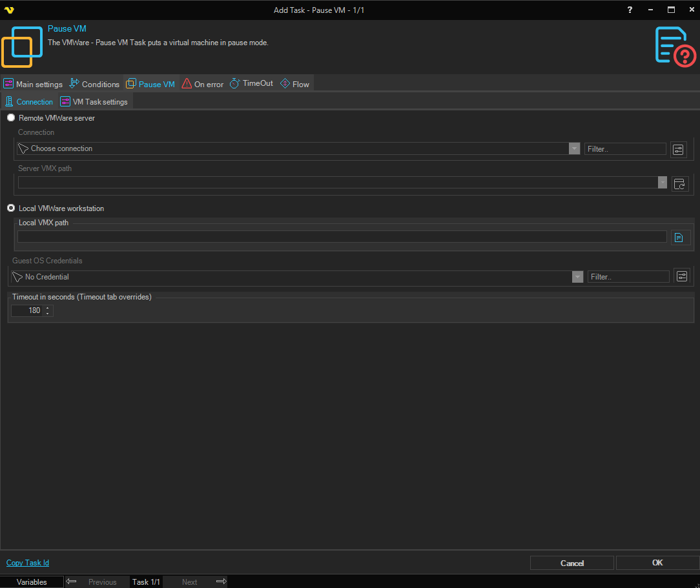Increase the timeout seconds value
The height and width of the screenshot is (588, 700).
coord(48,308)
